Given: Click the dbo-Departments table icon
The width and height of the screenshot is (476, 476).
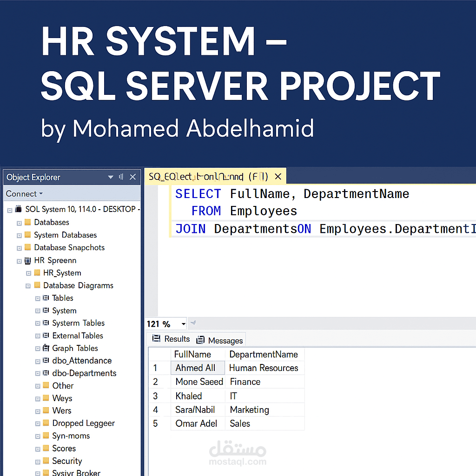Looking at the screenshot, I should pos(46,373).
